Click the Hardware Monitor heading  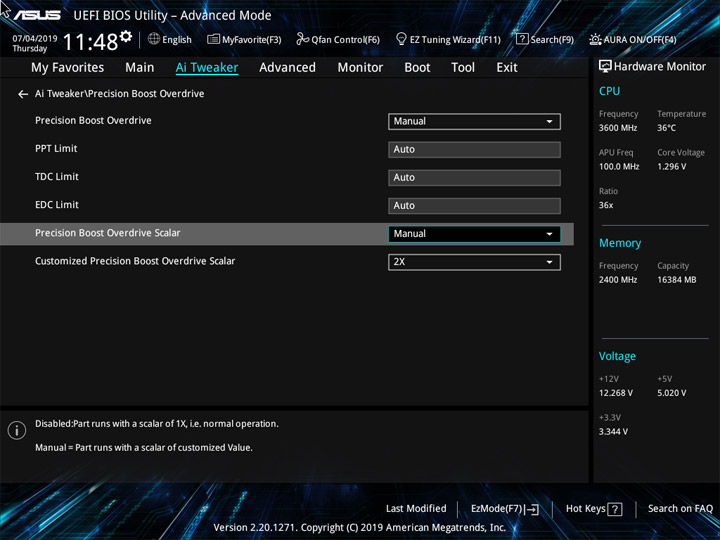pos(659,67)
